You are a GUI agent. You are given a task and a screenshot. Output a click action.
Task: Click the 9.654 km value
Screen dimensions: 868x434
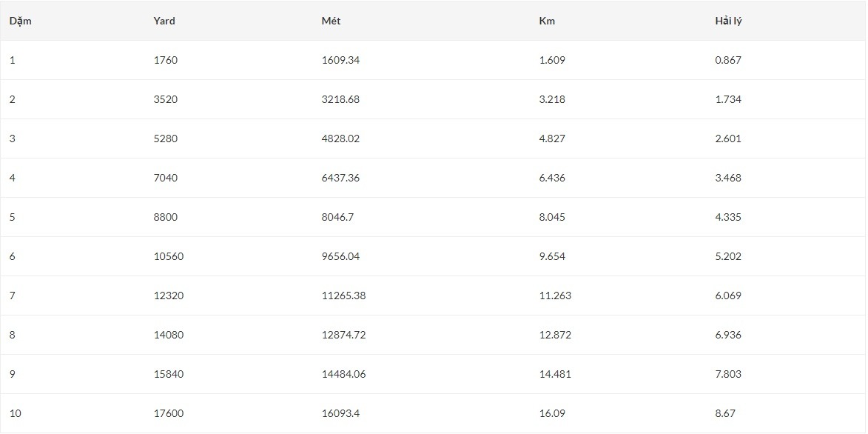552,256
